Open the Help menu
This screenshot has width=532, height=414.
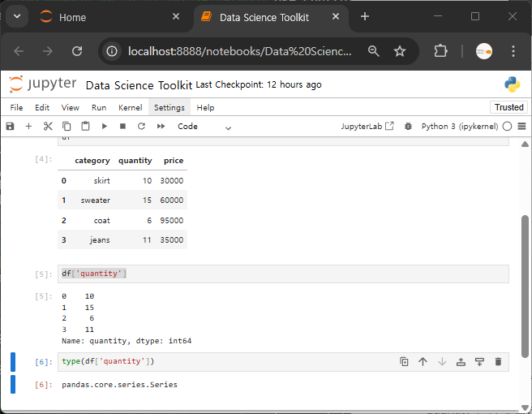click(x=206, y=108)
